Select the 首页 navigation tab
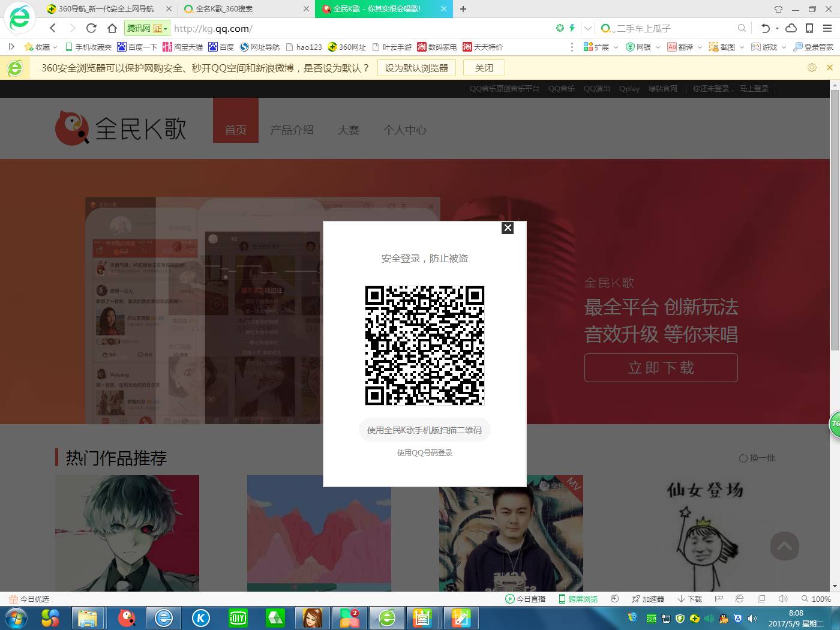The image size is (840, 630). [x=236, y=121]
